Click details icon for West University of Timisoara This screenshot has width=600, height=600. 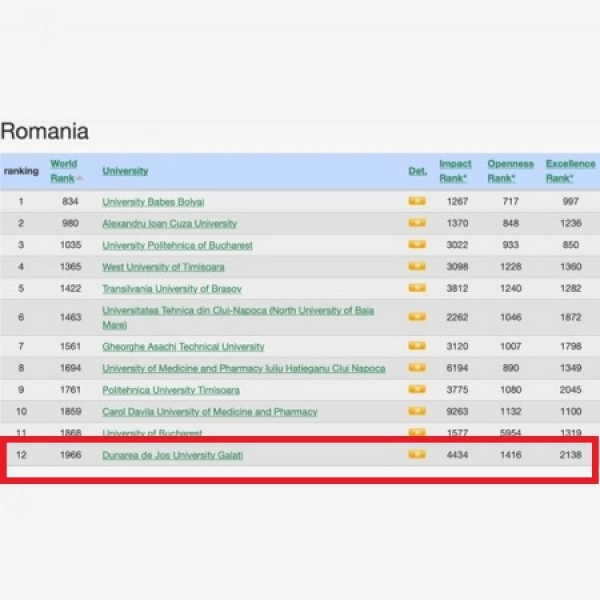tap(417, 267)
